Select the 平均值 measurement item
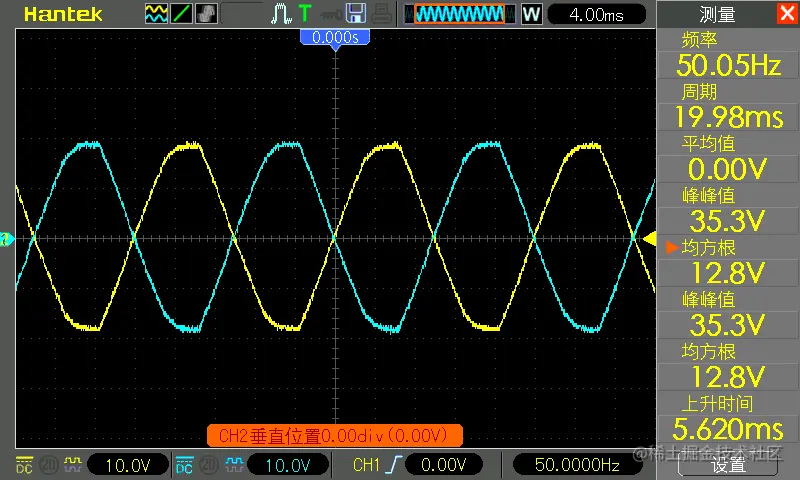The height and width of the screenshot is (480, 800). point(708,144)
